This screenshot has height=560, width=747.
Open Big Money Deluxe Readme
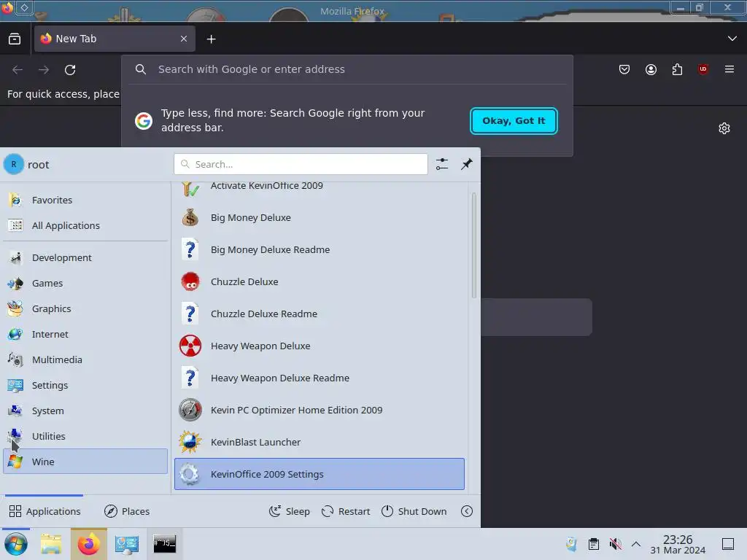(x=320, y=249)
